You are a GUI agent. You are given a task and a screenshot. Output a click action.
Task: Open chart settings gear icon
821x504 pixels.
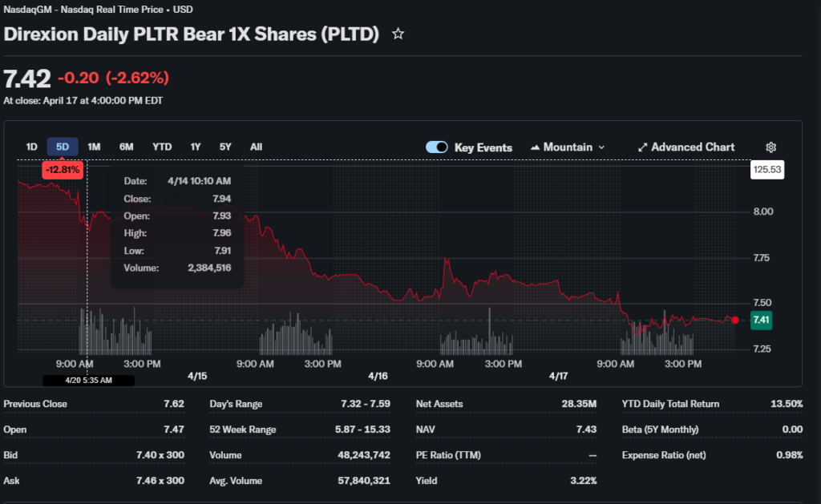770,147
